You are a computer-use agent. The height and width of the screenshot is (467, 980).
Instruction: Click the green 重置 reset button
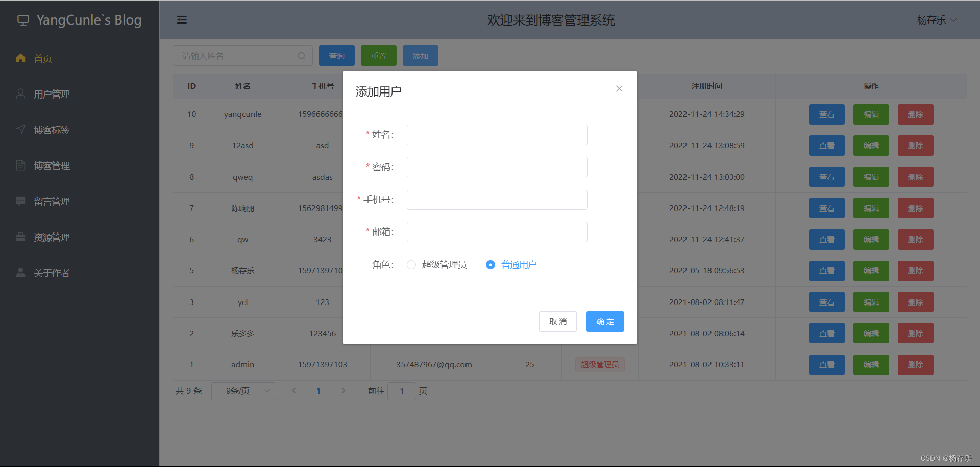point(379,56)
